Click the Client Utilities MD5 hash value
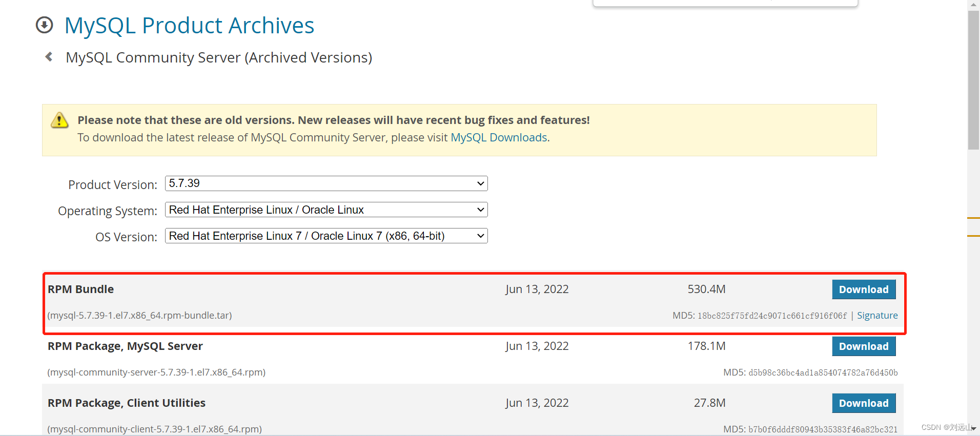 click(823, 430)
